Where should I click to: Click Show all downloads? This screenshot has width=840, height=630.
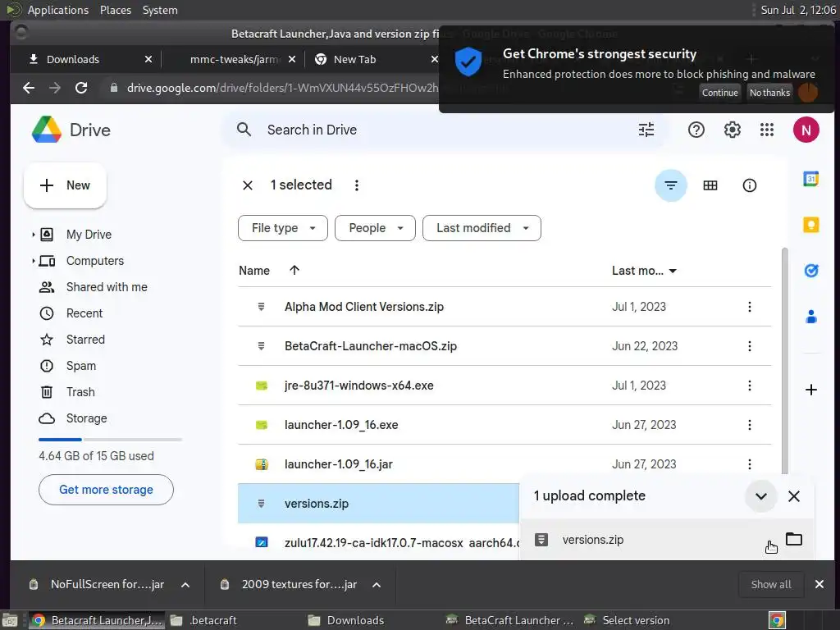tap(771, 584)
